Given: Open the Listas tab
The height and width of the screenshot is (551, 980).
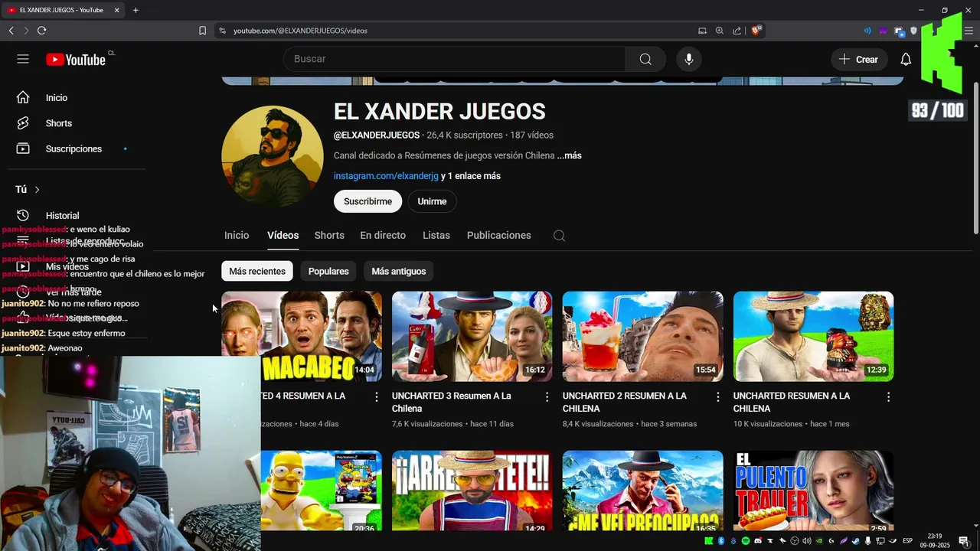Looking at the screenshot, I should (436, 235).
